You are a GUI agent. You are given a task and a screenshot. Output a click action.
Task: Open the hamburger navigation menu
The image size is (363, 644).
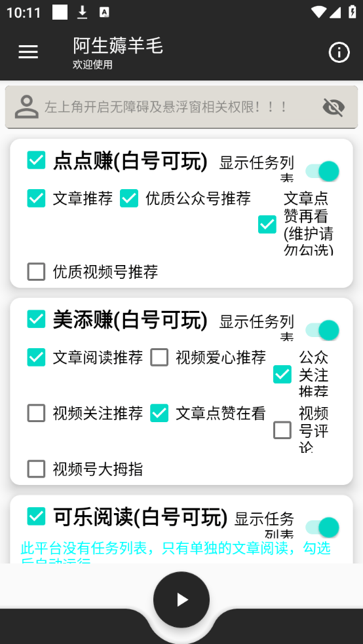pyautogui.click(x=28, y=52)
